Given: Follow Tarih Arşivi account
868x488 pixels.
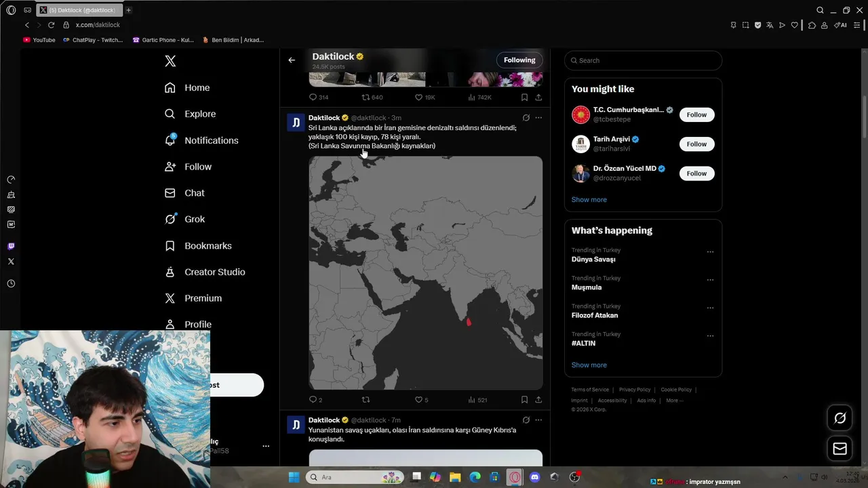Looking at the screenshot, I should click(x=696, y=144).
